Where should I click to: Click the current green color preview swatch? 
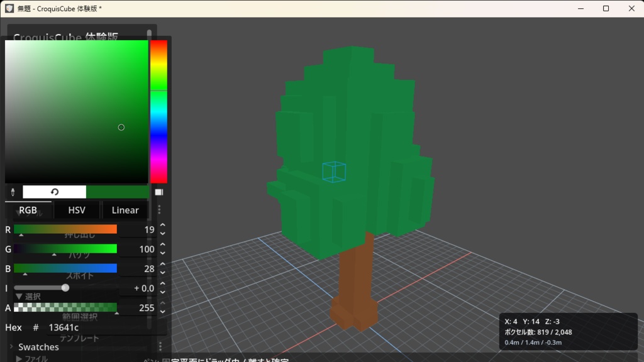tap(118, 192)
